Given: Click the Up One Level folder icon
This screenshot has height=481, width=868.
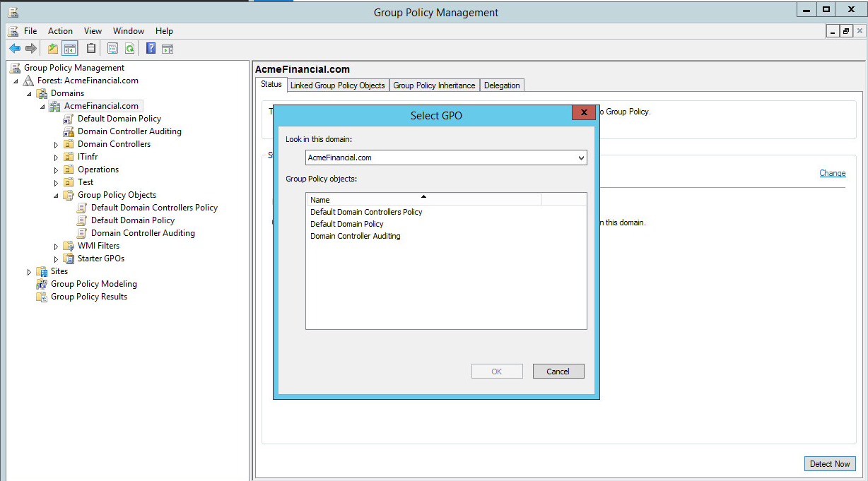Looking at the screenshot, I should click(x=52, y=49).
